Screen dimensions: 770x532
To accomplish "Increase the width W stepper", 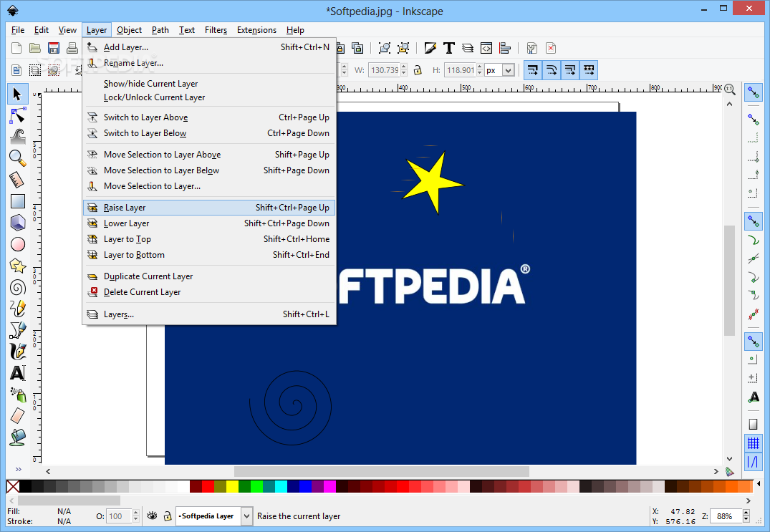I will [x=404, y=67].
